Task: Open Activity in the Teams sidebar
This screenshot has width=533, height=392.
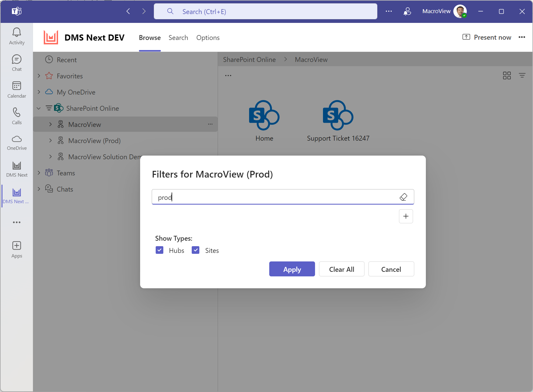Action: tap(17, 36)
